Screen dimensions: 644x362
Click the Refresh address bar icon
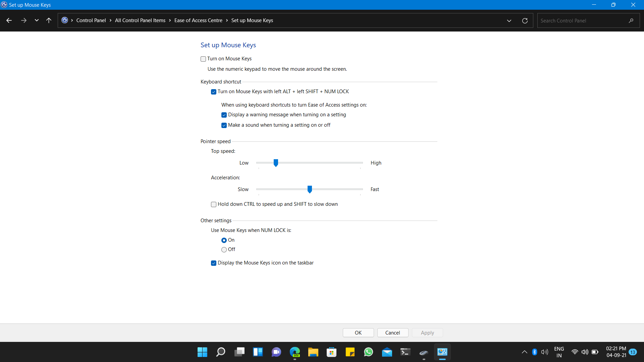(x=525, y=21)
